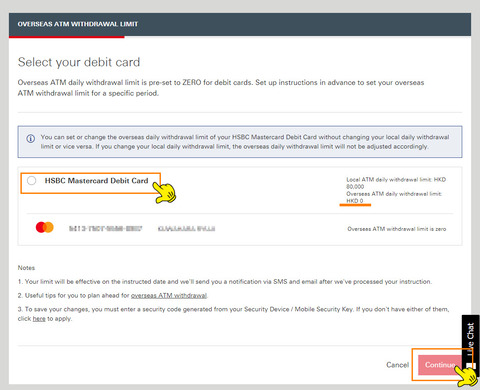Open the Live Chat tab

(470, 345)
